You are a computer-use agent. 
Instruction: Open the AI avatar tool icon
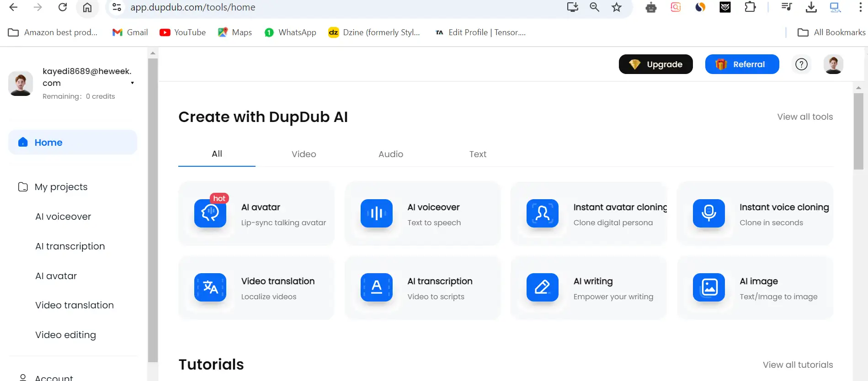[210, 213]
